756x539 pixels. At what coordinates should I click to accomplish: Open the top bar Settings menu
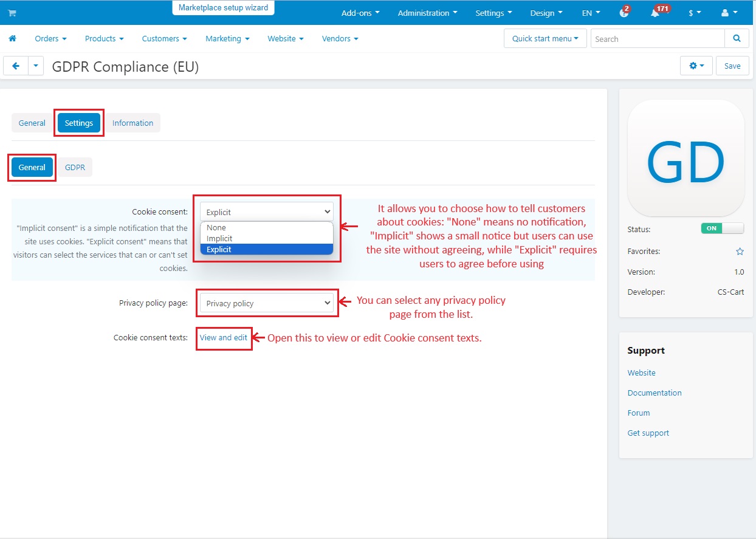click(493, 13)
